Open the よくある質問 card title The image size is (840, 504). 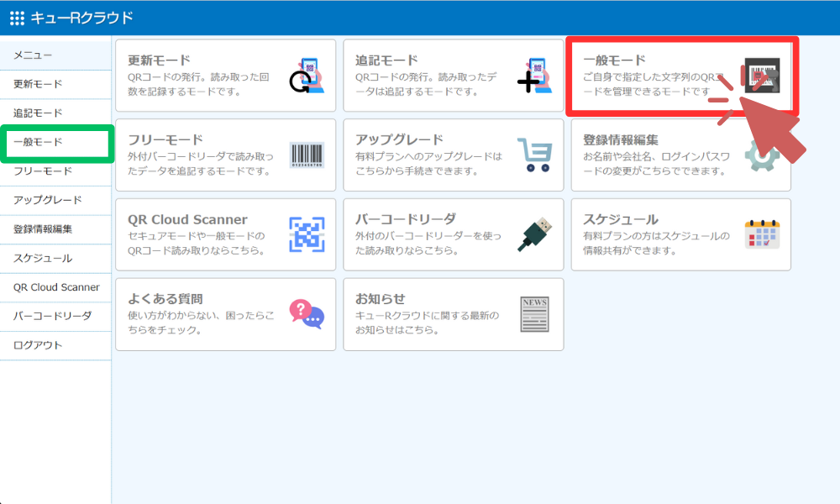coord(165,299)
